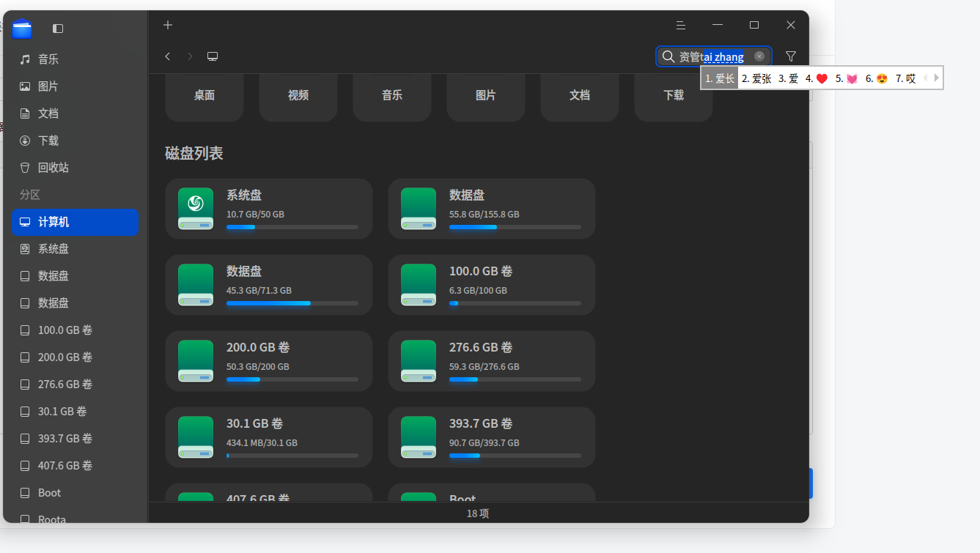Go back with the left arrow

point(168,56)
